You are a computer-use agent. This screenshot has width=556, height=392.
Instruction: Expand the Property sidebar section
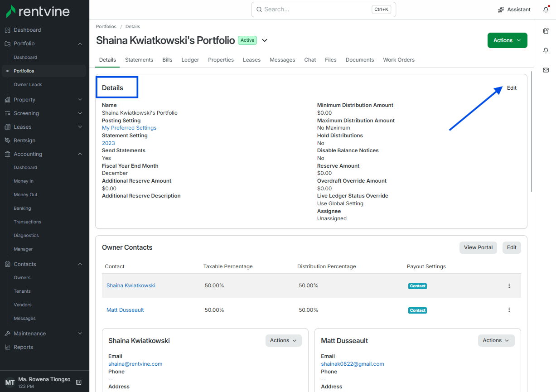[x=80, y=100]
